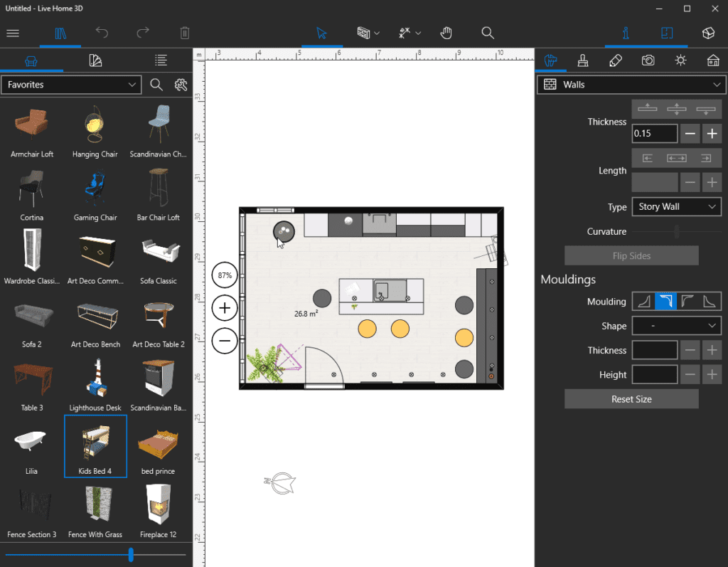Set length anchor to left end
This screenshot has height=567, width=728.
(647, 159)
